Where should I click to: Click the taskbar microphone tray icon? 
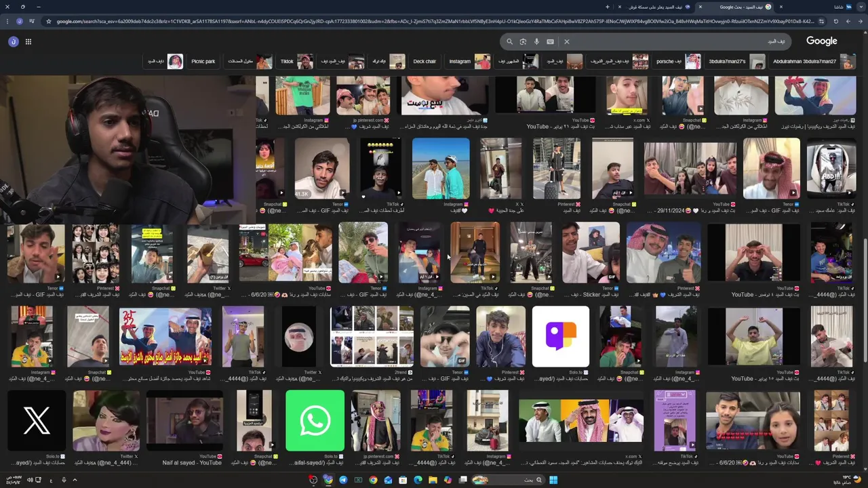coord(64,480)
